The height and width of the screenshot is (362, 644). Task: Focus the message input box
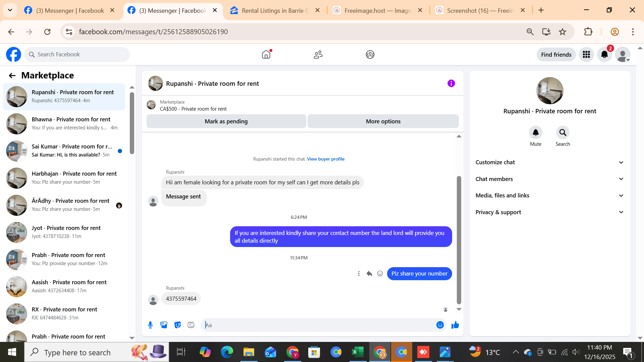[319, 325]
